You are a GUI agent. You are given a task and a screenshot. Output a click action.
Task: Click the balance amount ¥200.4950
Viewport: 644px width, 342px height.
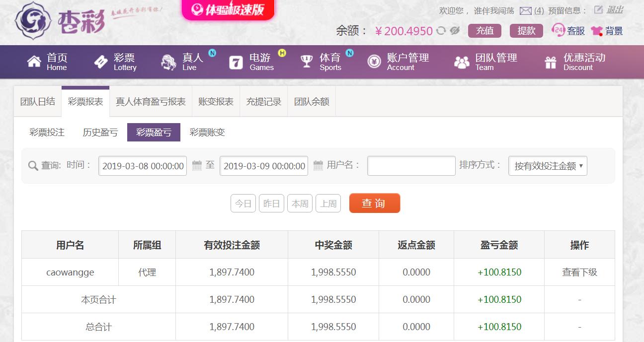(x=403, y=31)
